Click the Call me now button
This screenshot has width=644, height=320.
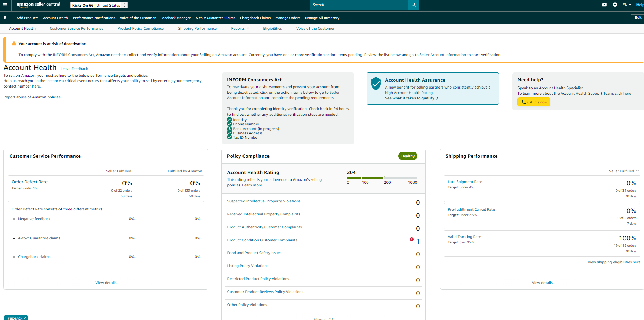point(534,102)
